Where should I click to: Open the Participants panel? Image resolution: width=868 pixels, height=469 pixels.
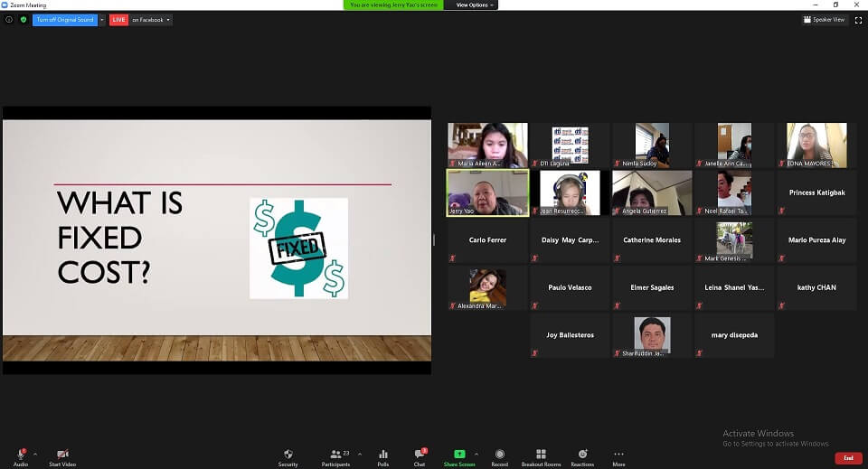[x=335, y=455]
